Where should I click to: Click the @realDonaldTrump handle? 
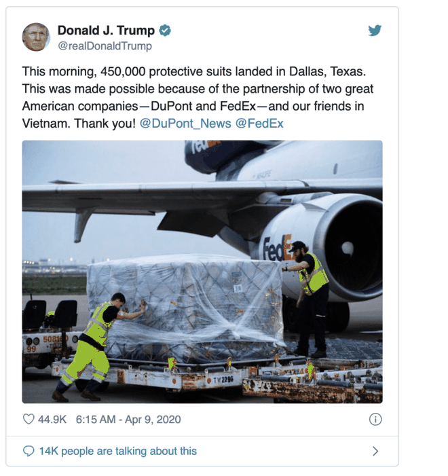105,46
